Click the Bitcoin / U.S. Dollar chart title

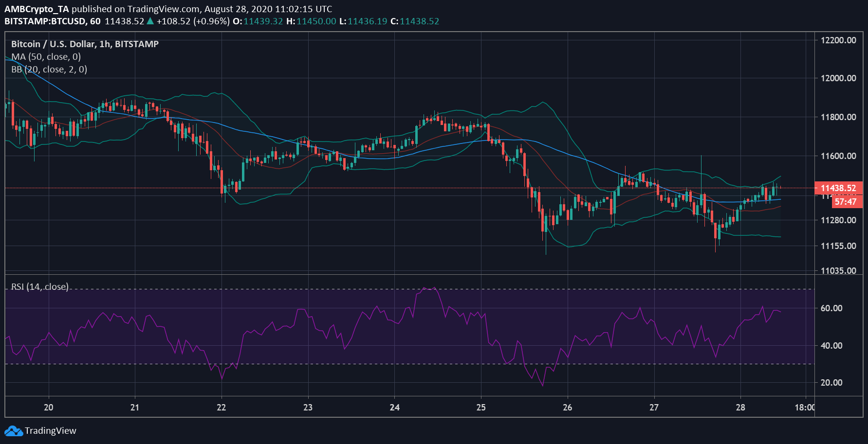click(85, 44)
